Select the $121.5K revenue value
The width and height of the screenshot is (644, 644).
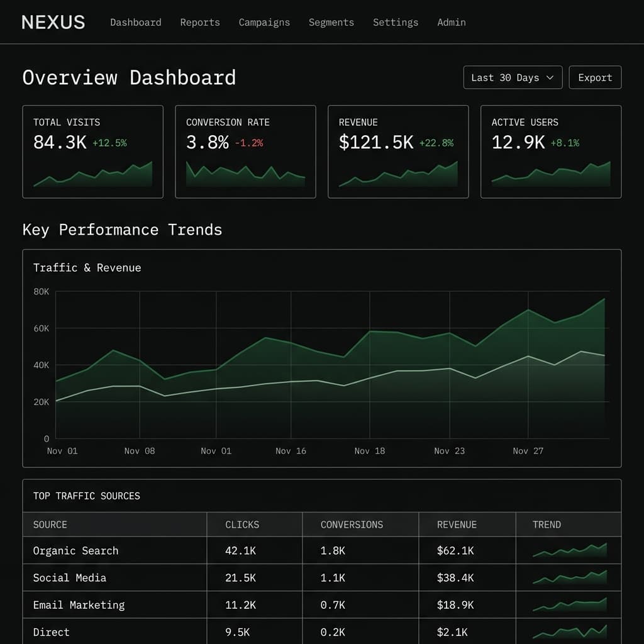click(376, 143)
